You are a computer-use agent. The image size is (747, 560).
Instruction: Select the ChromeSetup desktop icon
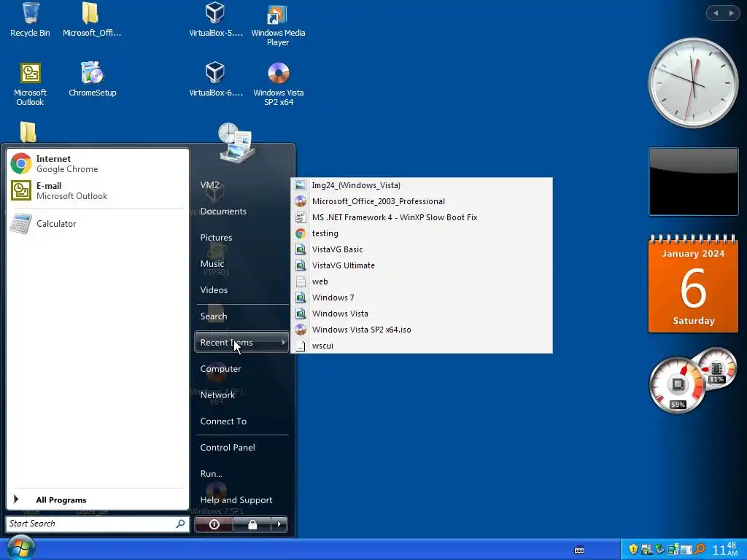tap(93, 80)
